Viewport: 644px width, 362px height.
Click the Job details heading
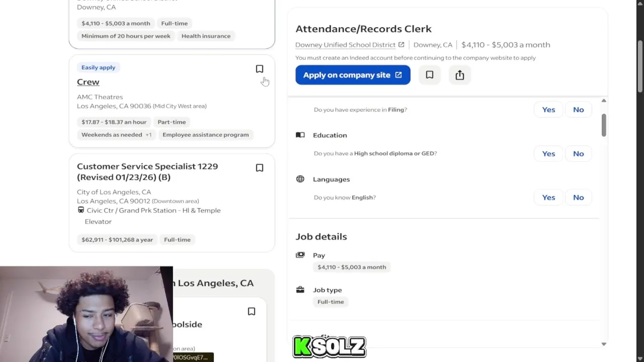(321, 236)
